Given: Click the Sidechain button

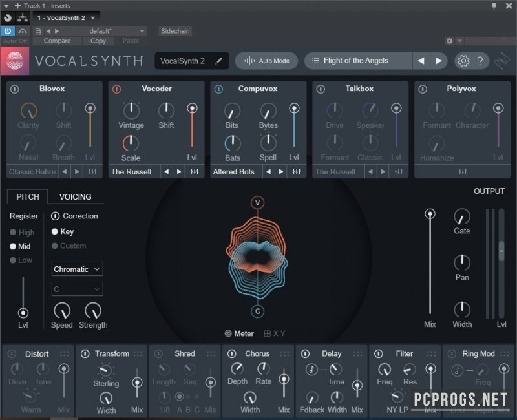Looking at the screenshot, I should pyautogui.click(x=175, y=31).
